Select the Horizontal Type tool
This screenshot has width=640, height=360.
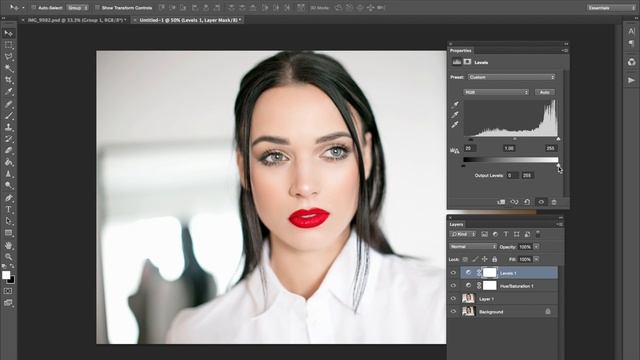coord(9,209)
